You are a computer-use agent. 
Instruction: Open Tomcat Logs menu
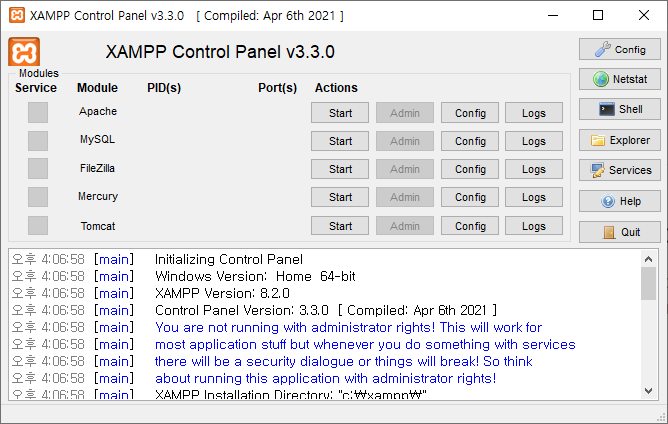(534, 226)
